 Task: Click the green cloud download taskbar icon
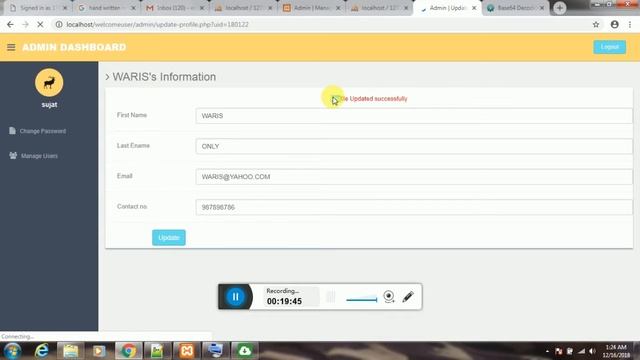tap(244, 351)
